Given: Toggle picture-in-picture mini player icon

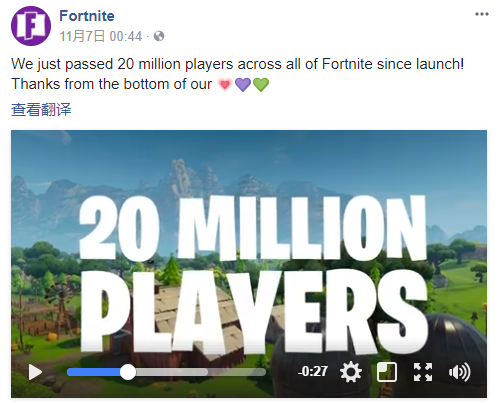Looking at the screenshot, I should pyautogui.click(x=387, y=372).
